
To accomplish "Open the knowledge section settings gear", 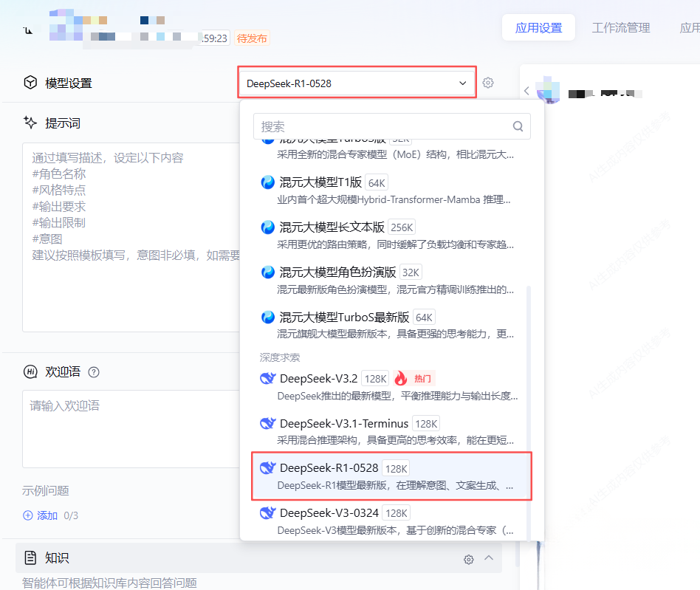I will pyautogui.click(x=468, y=559).
